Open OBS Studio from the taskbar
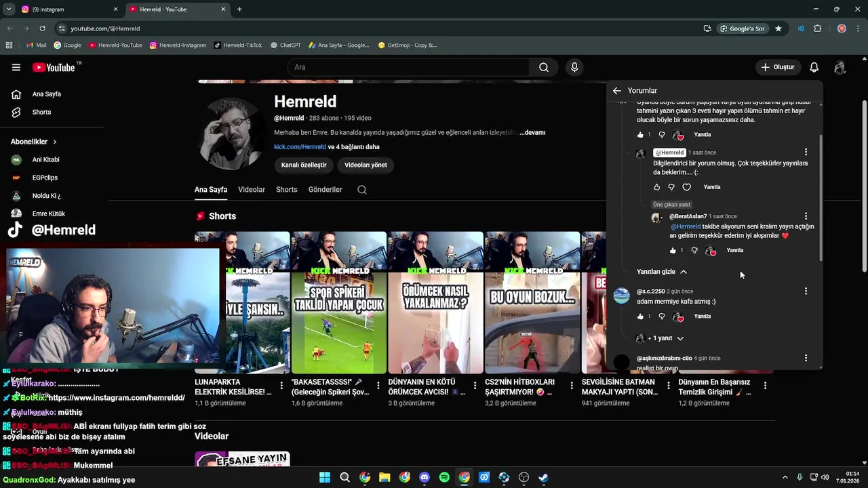 [x=524, y=477]
